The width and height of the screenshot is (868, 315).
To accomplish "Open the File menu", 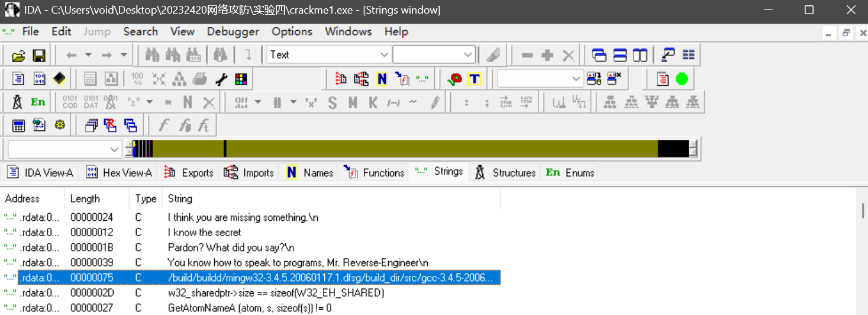I will click(x=30, y=32).
